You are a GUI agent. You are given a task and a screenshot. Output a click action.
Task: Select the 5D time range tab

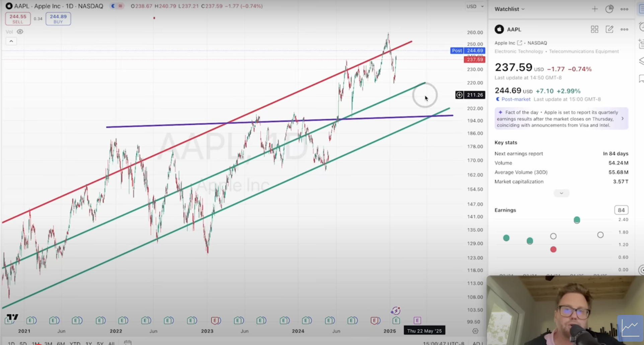[23, 343]
